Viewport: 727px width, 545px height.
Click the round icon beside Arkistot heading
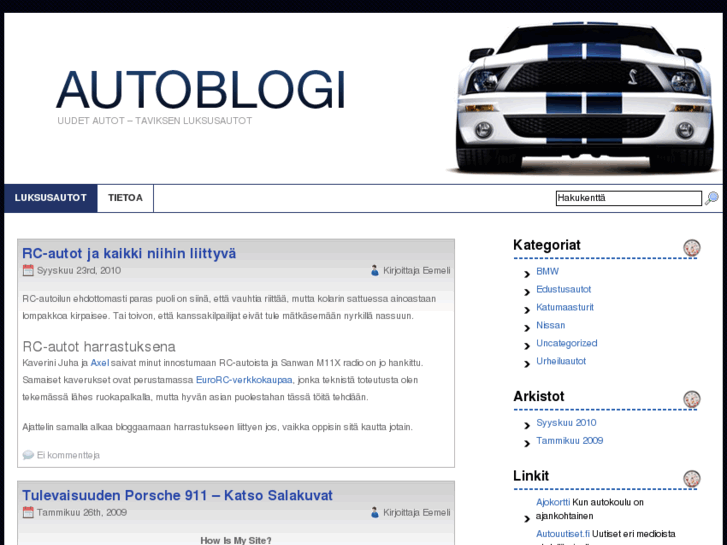point(691,399)
